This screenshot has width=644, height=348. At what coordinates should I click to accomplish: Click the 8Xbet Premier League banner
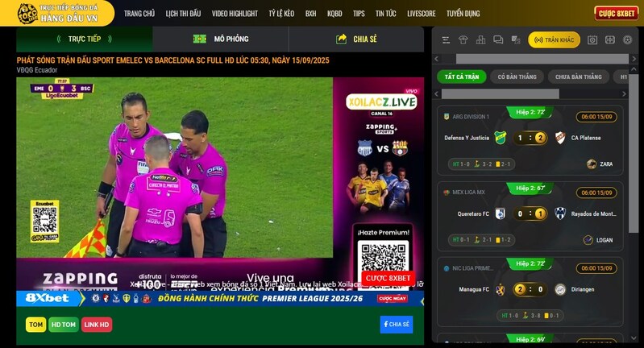[220, 298]
